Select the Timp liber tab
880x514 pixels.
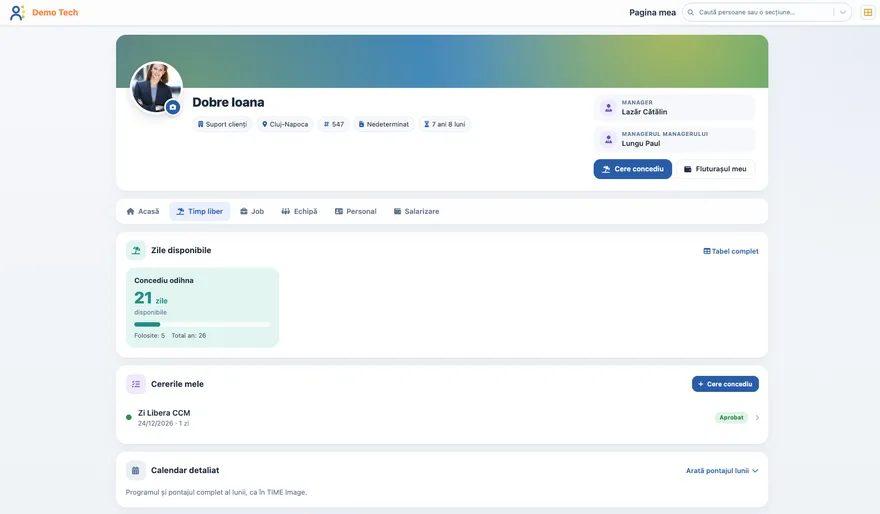click(200, 212)
